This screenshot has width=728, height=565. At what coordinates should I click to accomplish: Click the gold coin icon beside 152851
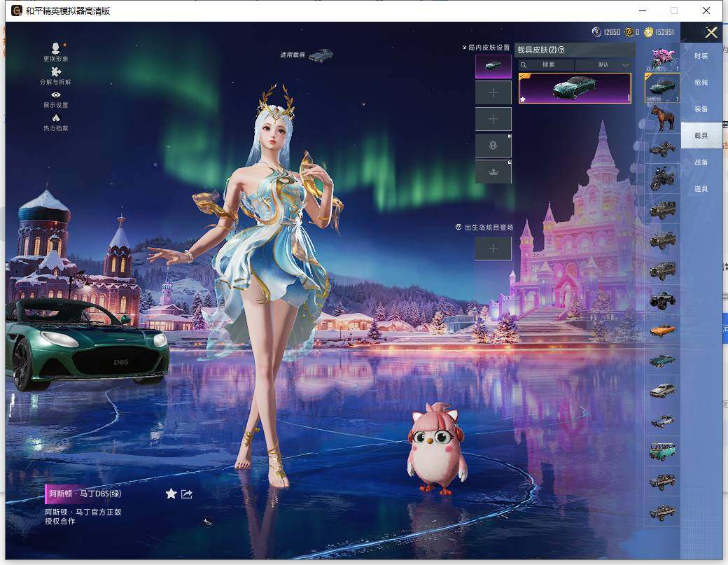pyautogui.click(x=649, y=32)
